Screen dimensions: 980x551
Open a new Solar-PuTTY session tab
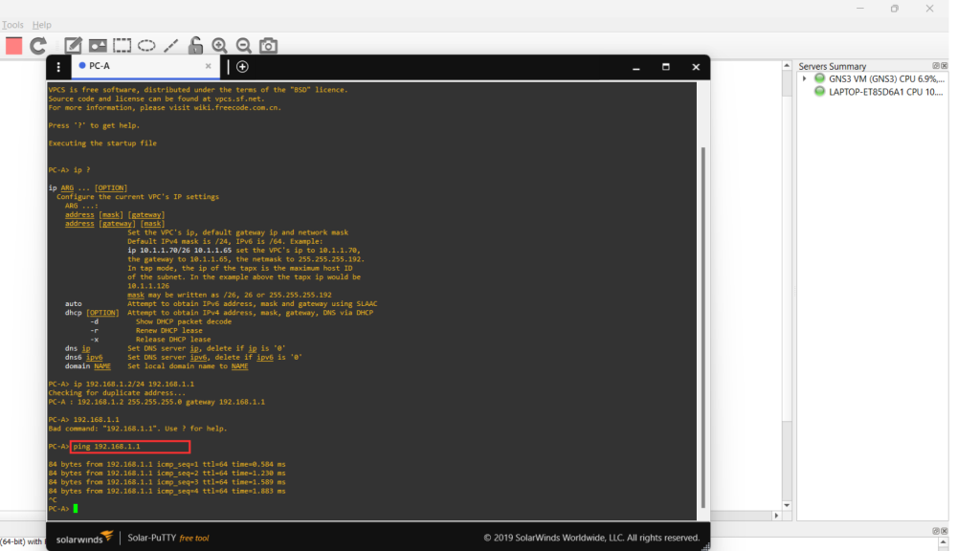(242, 66)
